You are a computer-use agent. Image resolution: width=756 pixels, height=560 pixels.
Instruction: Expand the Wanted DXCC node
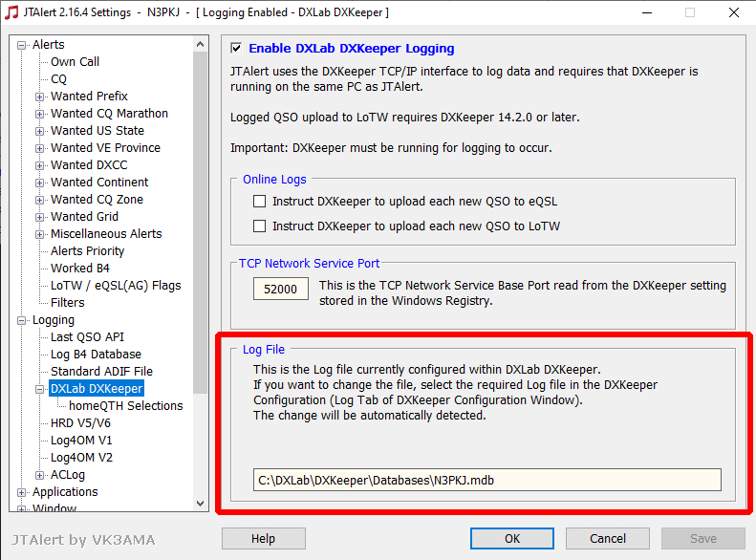point(39,165)
